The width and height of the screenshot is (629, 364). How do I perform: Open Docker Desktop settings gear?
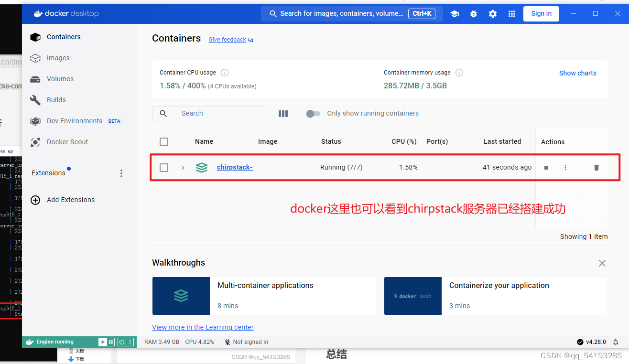493,14
